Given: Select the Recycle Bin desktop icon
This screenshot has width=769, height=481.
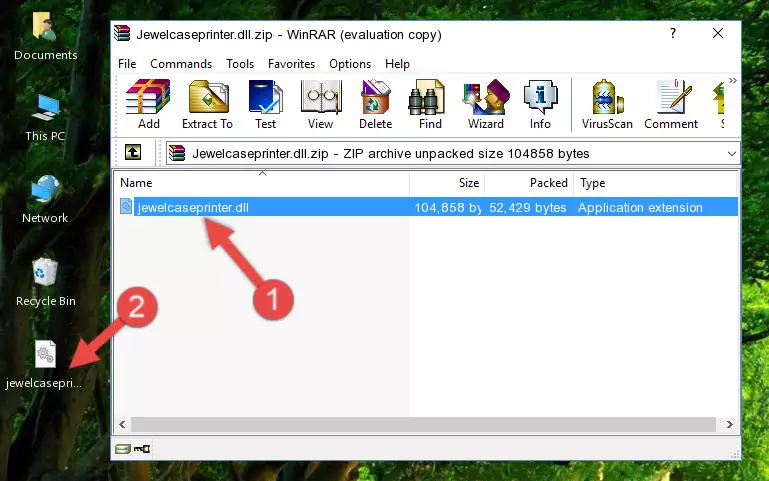Looking at the screenshot, I should coord(45,282).
